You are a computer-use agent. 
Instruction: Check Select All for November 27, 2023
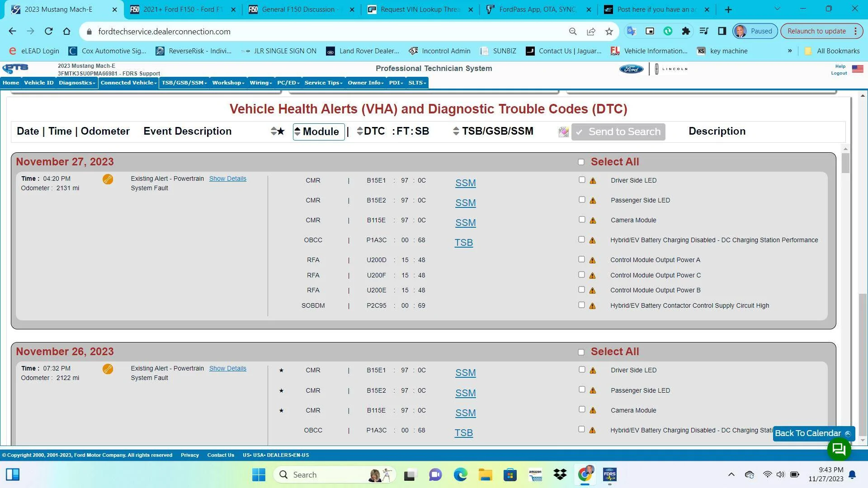click(581, 162)
